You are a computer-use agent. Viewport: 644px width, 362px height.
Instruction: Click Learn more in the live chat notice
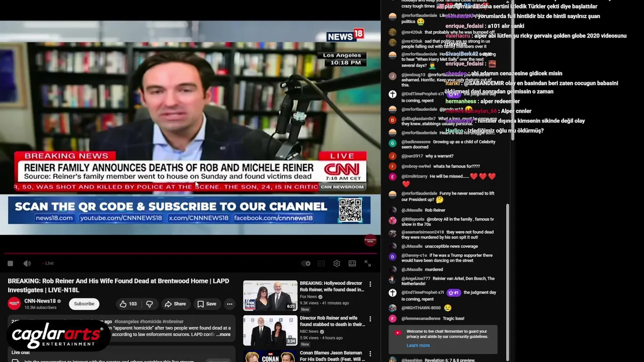point(418,345)
